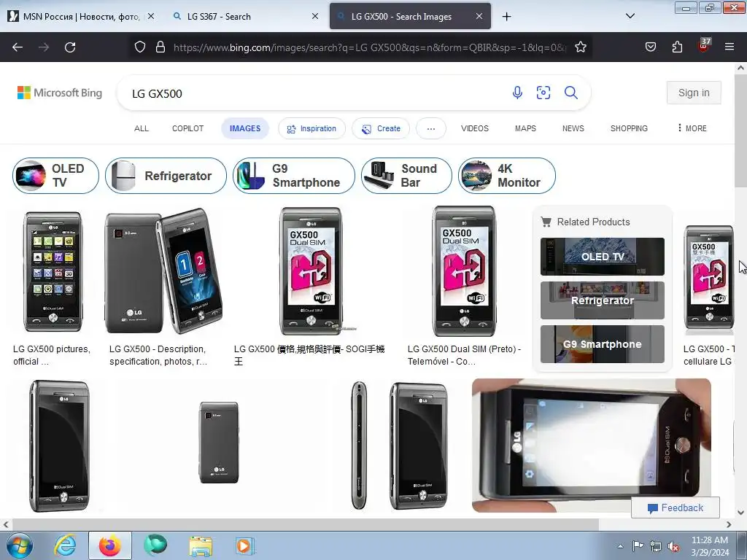Switch to Firefox in taskbar

pyautogui.click(x=110, y=545)
